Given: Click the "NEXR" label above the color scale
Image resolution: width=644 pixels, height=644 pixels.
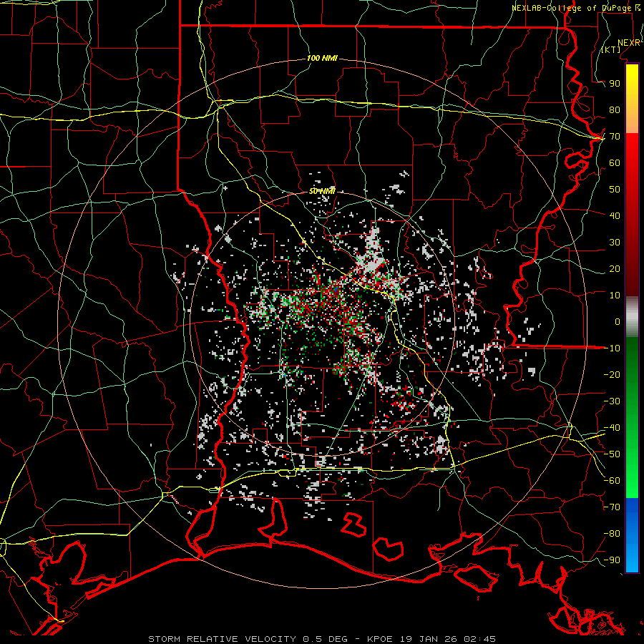Looking at the screenshot, I should 629,43.
